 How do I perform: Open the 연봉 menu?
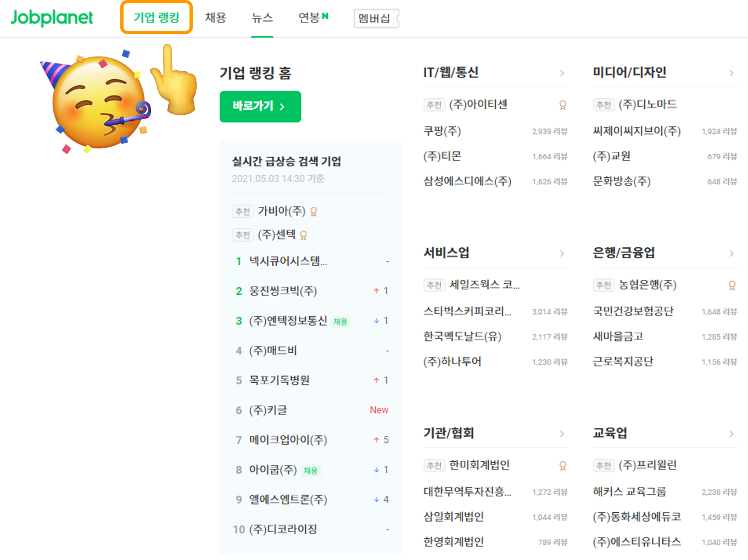tap(313, 18)
